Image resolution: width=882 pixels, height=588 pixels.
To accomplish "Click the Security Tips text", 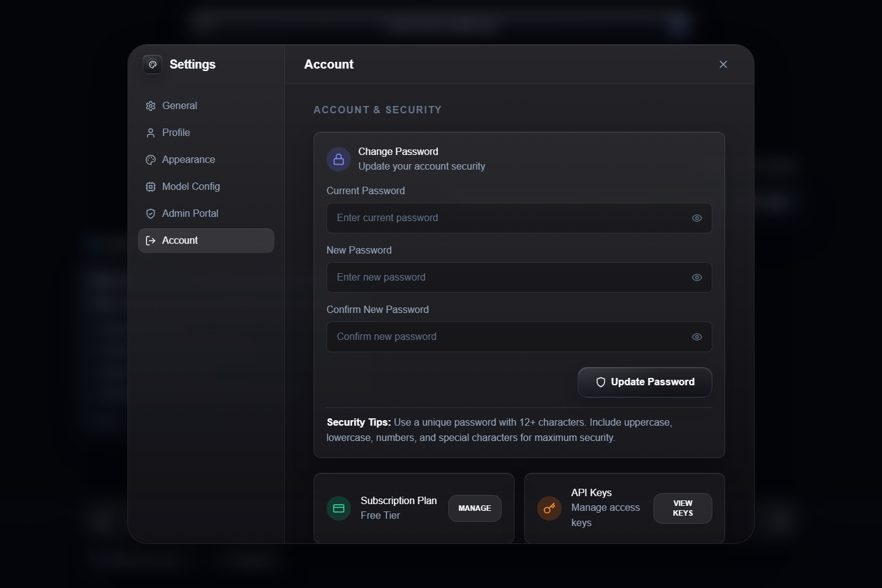I will [x=499, y=430].
